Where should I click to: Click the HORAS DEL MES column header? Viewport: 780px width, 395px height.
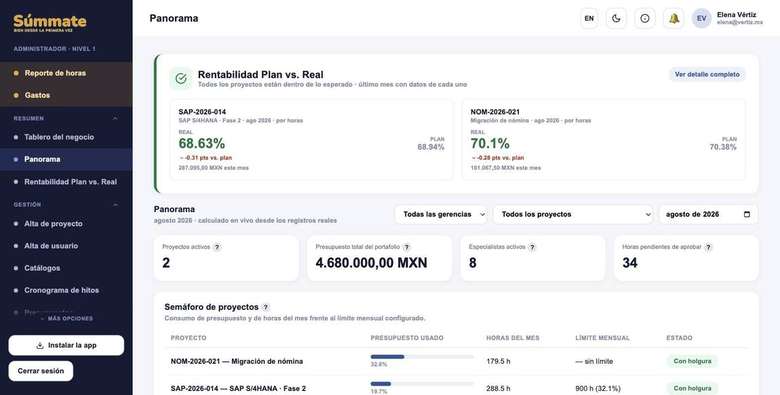(513, 338)
